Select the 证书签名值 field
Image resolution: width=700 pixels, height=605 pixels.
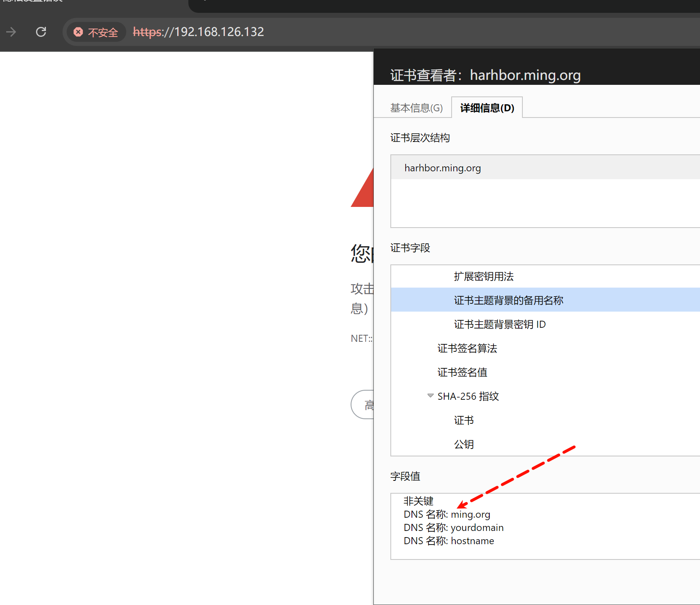tap(462, 372)
